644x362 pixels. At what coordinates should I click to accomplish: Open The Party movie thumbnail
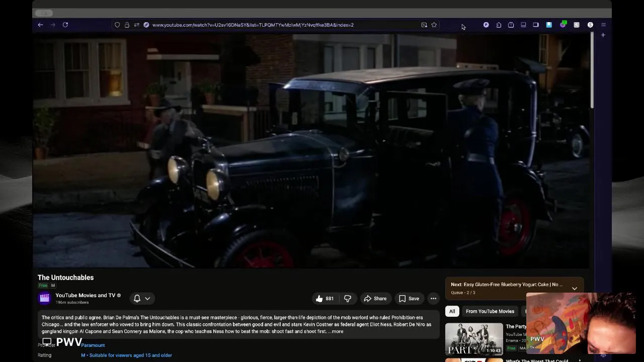point(474,339)
